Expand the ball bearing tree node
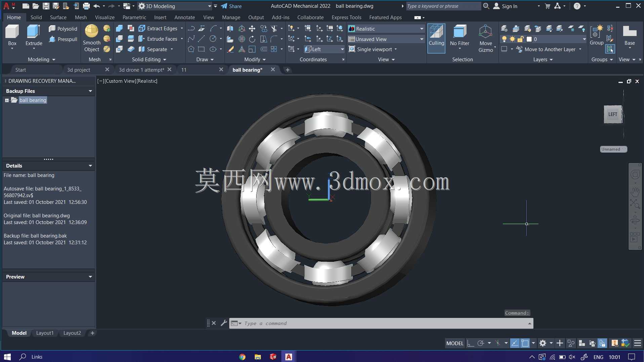Screen dimensions: 644x362 point(7,100)
